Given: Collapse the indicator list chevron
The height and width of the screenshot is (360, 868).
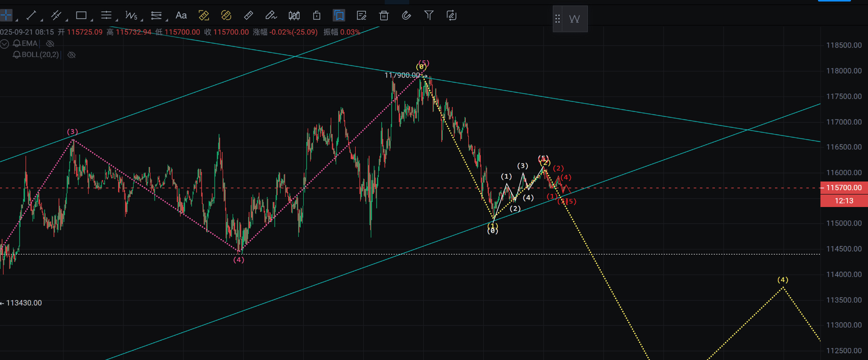Looking at the screenshot, I should click(x=5, y=44).
